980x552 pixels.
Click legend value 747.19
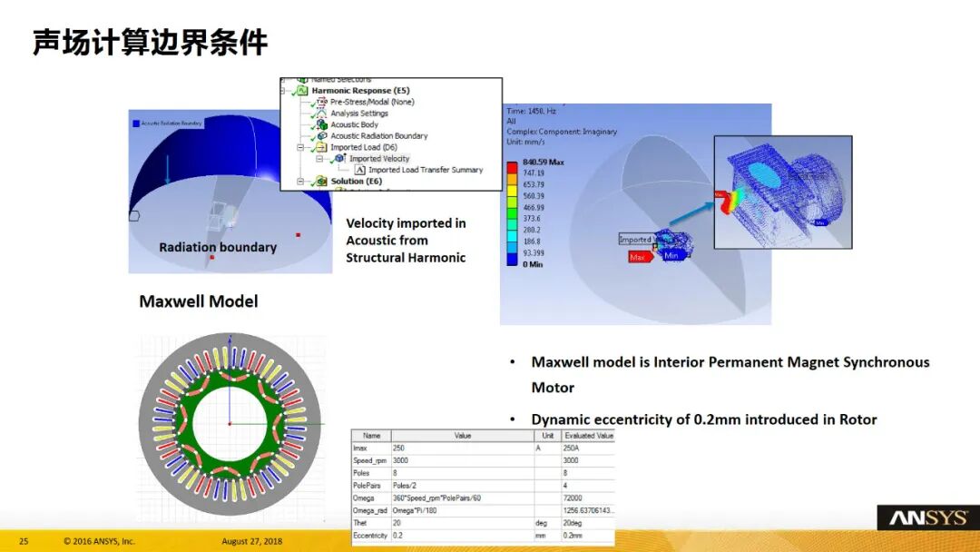click(x=534, y=173)
